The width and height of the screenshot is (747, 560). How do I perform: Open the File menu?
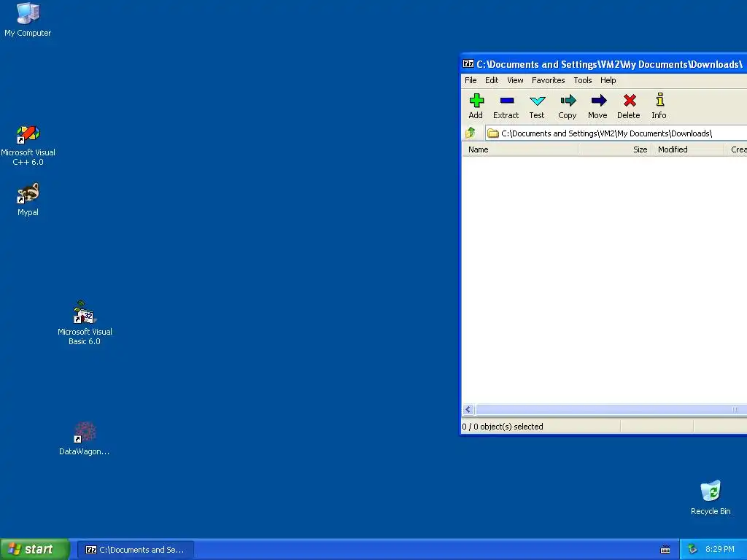pos(471,80)
